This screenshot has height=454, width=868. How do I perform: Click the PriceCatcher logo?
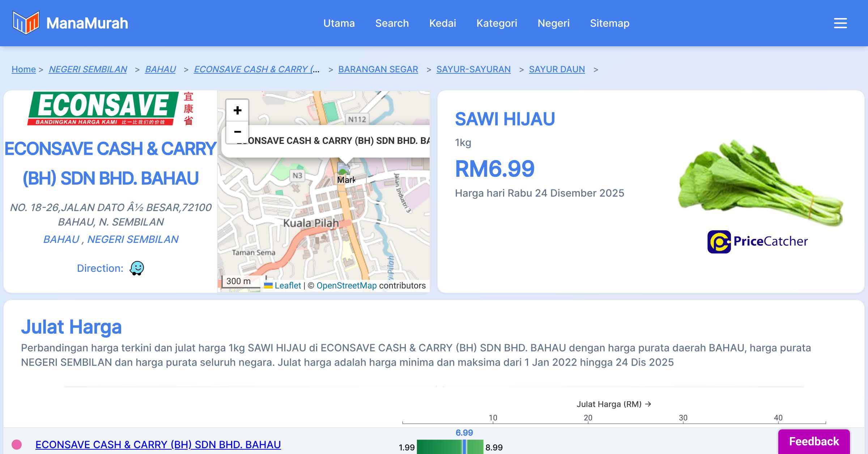(757, 241)
